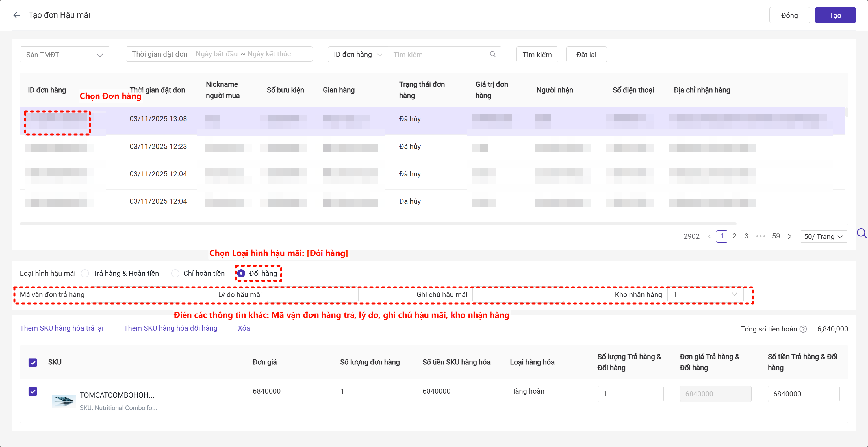Open the Sàn TMĐT dropdown

pos(65,55)
